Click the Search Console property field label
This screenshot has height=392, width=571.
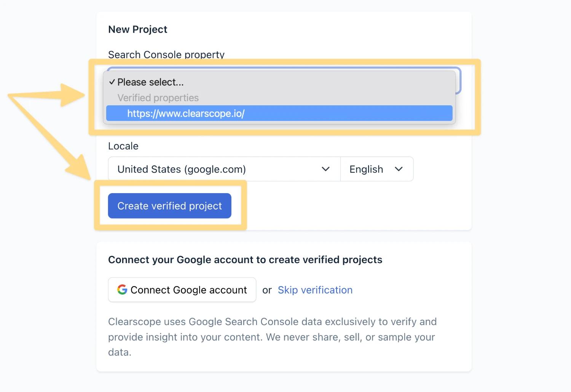point(166,54)
